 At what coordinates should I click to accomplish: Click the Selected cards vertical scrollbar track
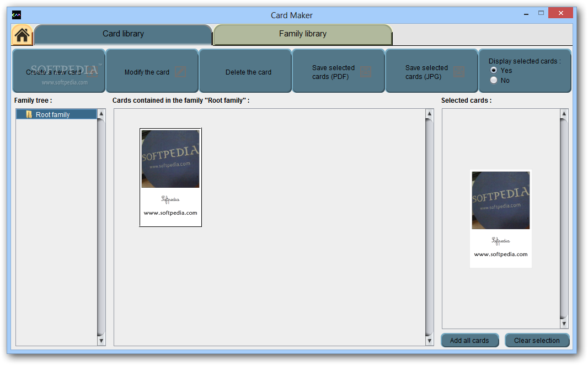(564, 219)
